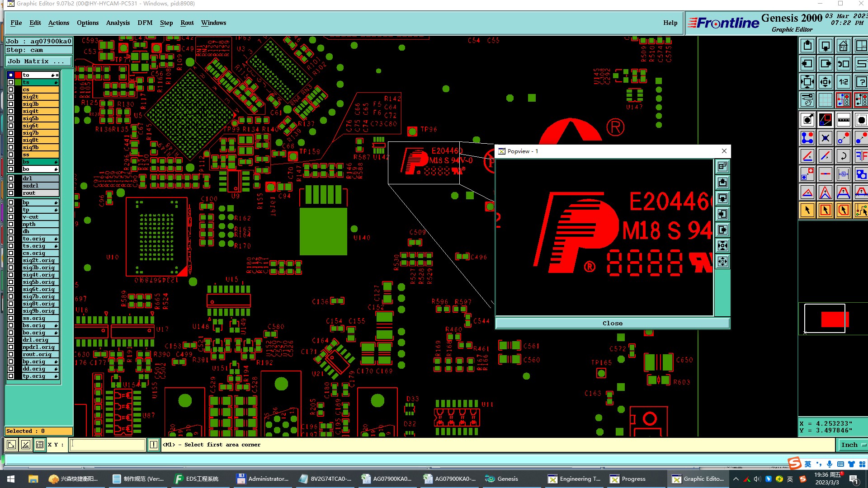This screenshot has width=868, height=488.
Task: Click the 1:2 zoom icon
Action: coord(843,82)
